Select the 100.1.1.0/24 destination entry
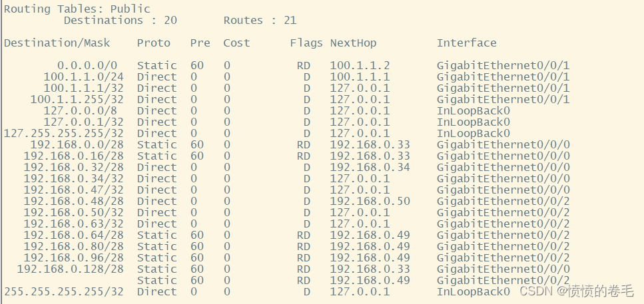 coord(83,77)
